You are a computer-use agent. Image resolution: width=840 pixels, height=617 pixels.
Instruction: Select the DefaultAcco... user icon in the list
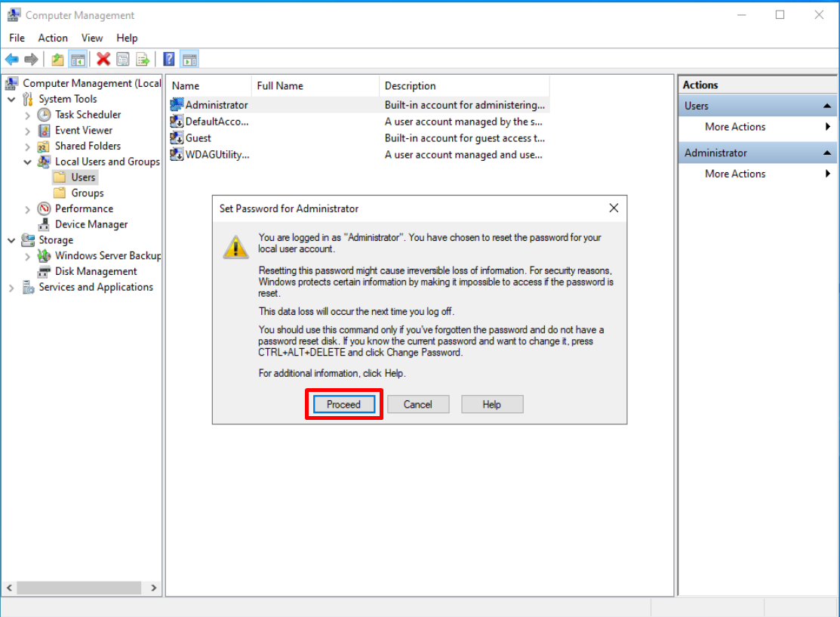click(x=177, y=122)
